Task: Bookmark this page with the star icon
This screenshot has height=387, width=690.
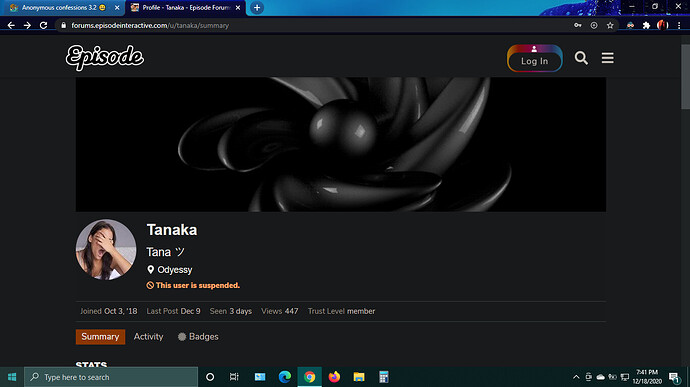Action: 610,26
